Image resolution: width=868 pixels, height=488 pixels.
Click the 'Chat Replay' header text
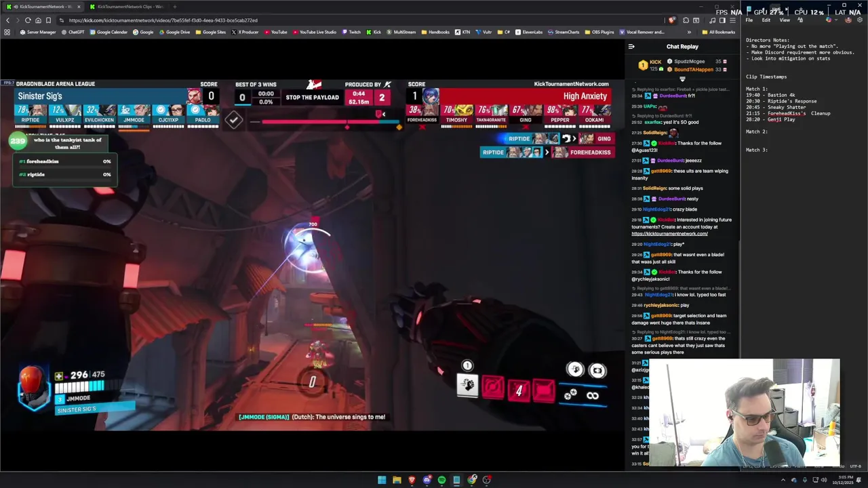tap(682, 47)
